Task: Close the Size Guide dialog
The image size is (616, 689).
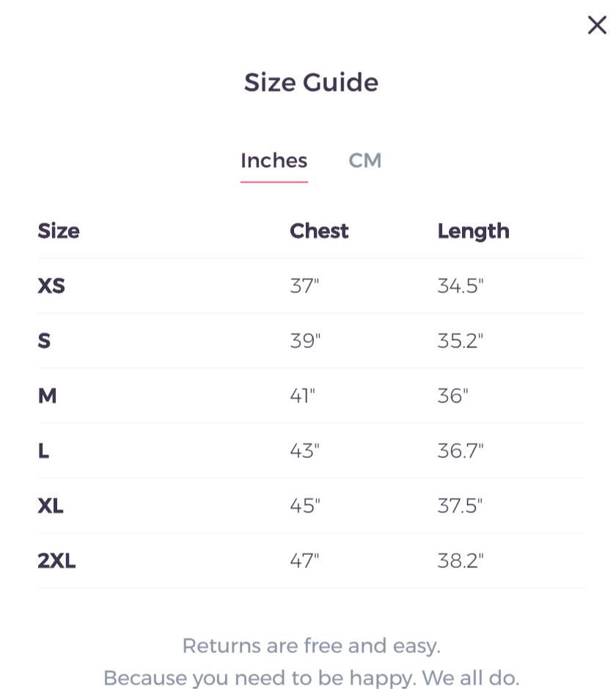Action: [597, 25]
